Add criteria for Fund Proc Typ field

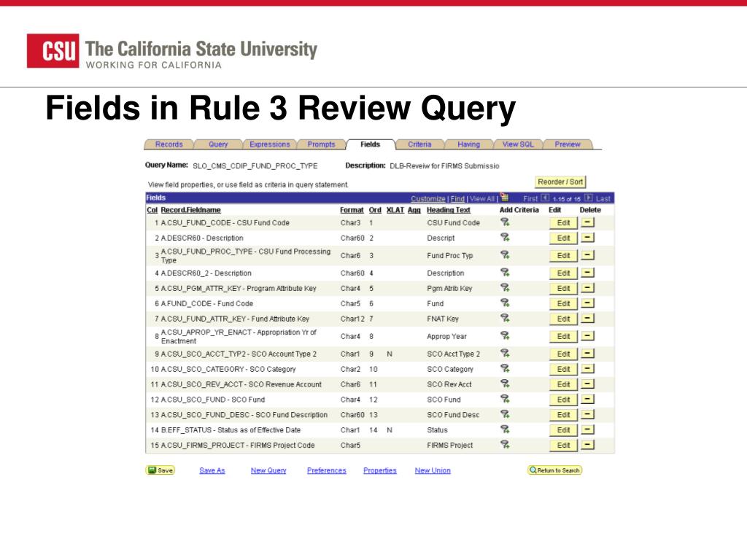coord(505,254)
